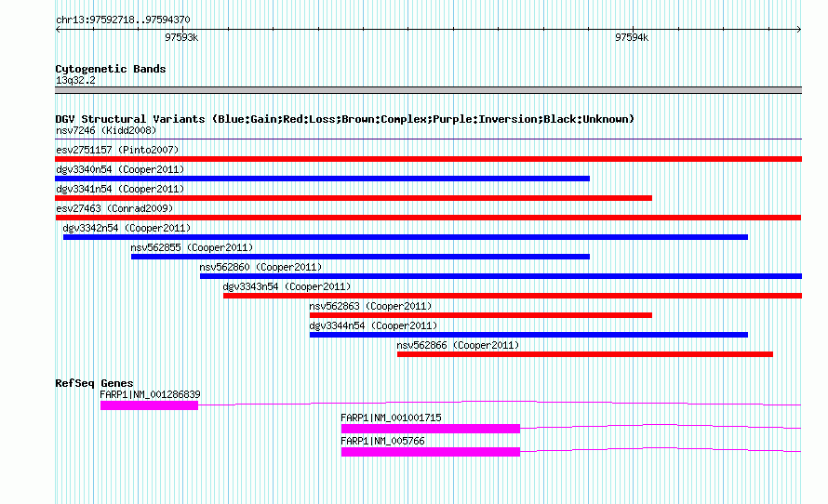828x504 pixels.
Task: Click the 13q32.2 band label
Action: (x=75, y=80)
